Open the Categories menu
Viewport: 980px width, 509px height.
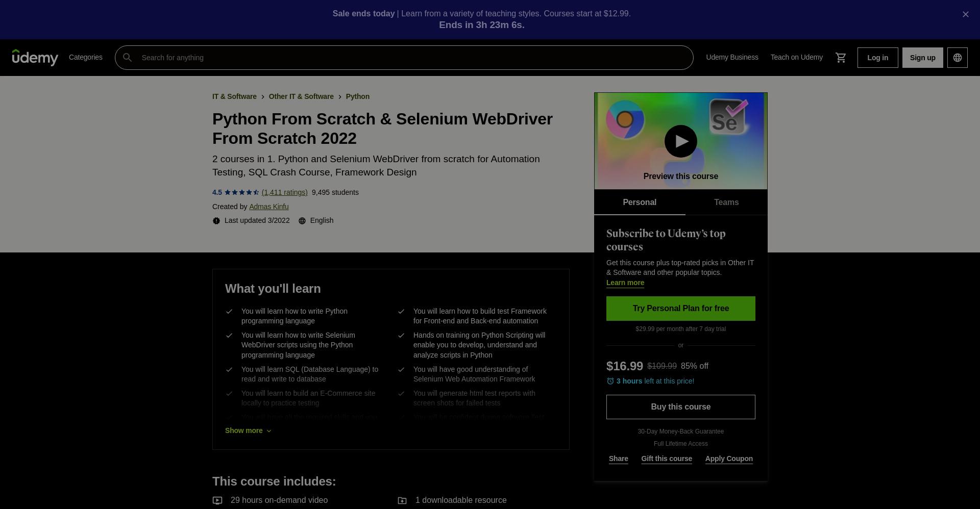click(86, 57)
